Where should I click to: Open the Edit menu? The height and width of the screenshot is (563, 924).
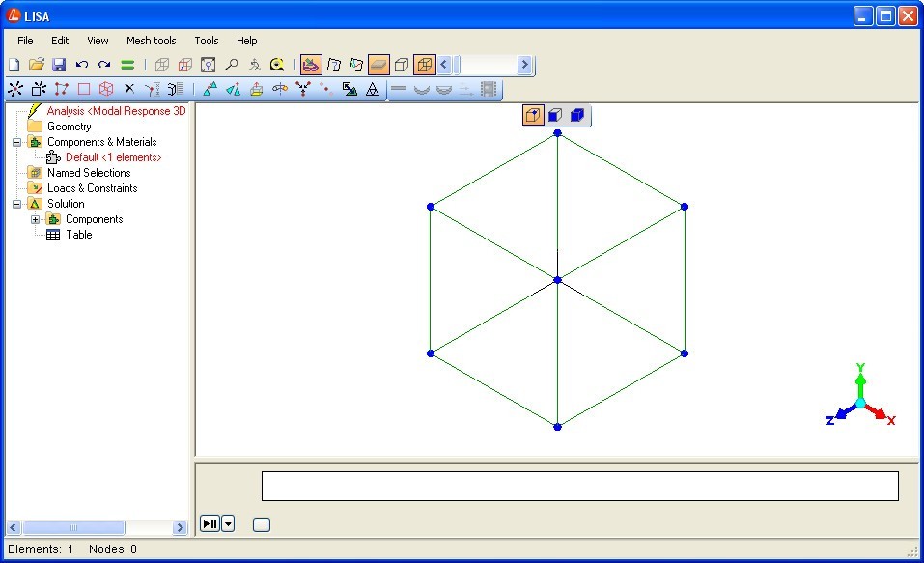pyautogui.click(x=60, y=41)
